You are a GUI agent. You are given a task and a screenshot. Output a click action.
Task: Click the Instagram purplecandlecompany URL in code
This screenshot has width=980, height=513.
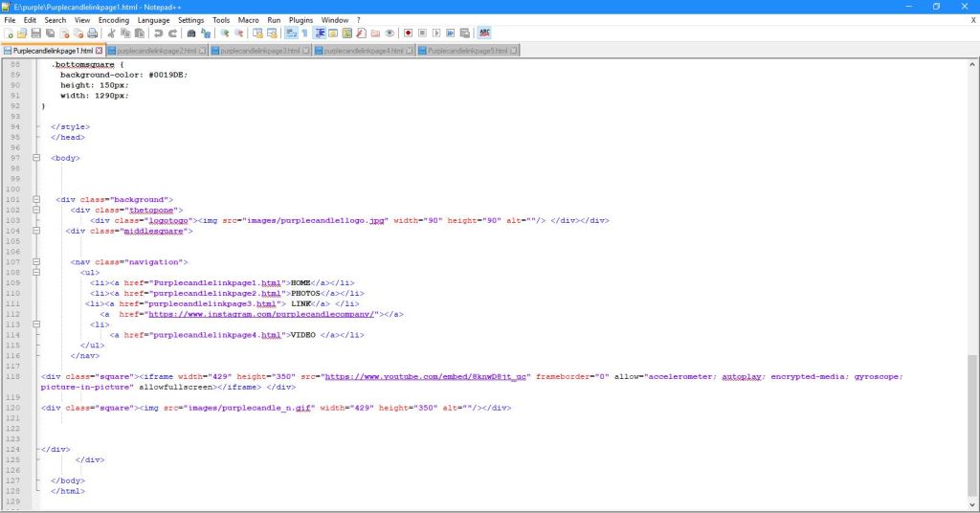(260, 313)
